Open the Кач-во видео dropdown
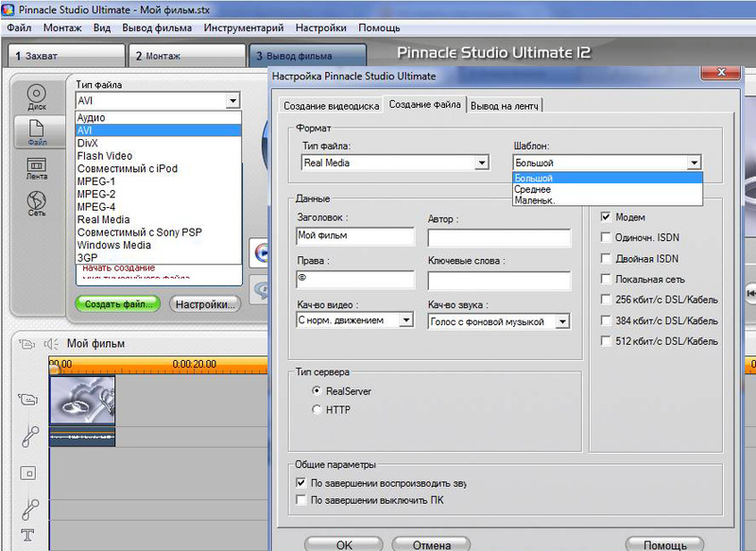 point(406,321)
